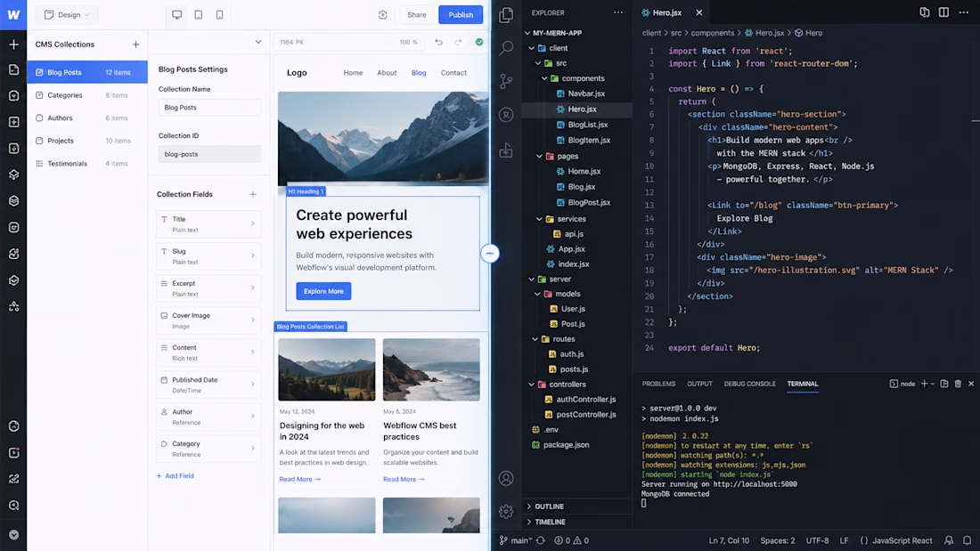
Task: Close the Hero.jsx tab
Action: [x=698, y=12]
